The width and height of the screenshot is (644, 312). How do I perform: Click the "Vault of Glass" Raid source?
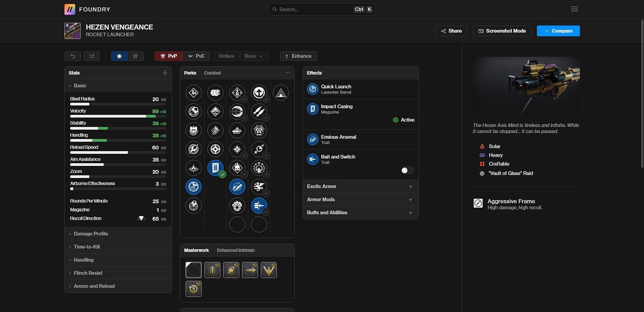coord(511,173)
